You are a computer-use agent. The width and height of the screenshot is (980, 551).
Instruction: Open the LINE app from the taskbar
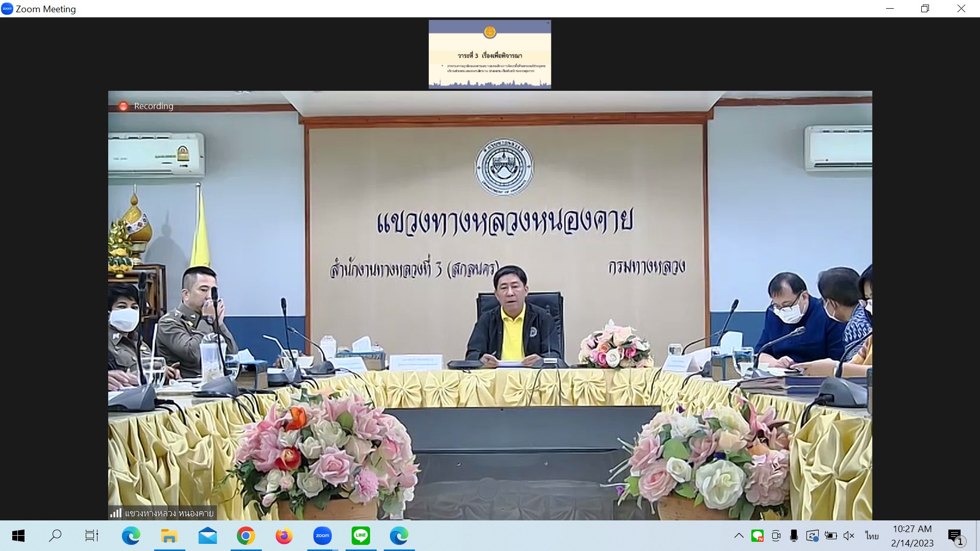(x=360, y=536)
